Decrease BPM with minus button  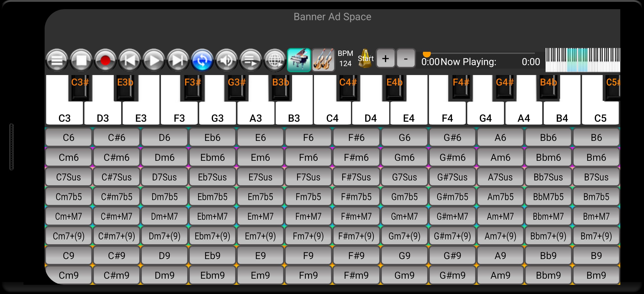[x=406, y=59]
